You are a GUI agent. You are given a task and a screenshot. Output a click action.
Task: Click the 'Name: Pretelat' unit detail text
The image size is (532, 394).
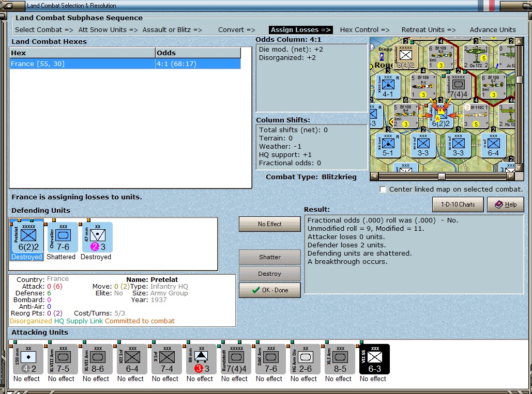point(152,279)
